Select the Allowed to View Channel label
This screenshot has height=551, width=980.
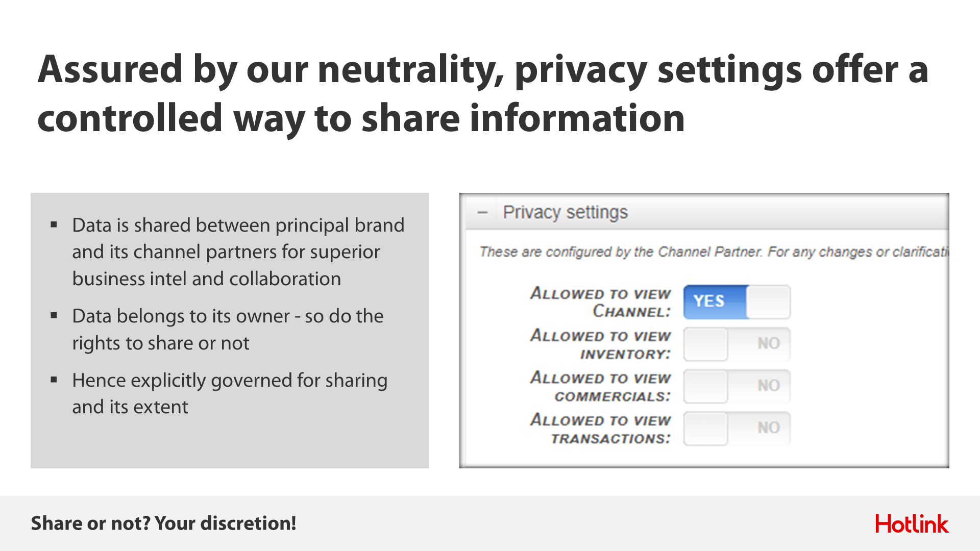(601, 302)
